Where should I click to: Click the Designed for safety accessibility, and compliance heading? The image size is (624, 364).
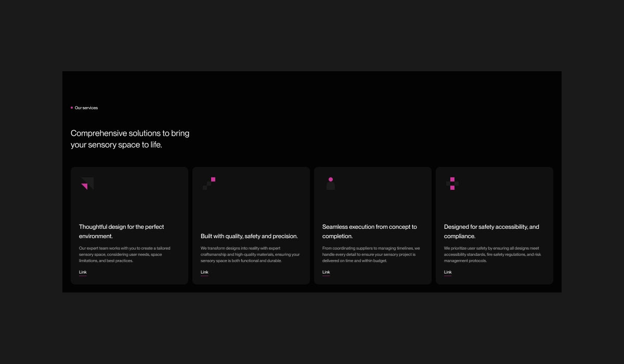[491, 231]
